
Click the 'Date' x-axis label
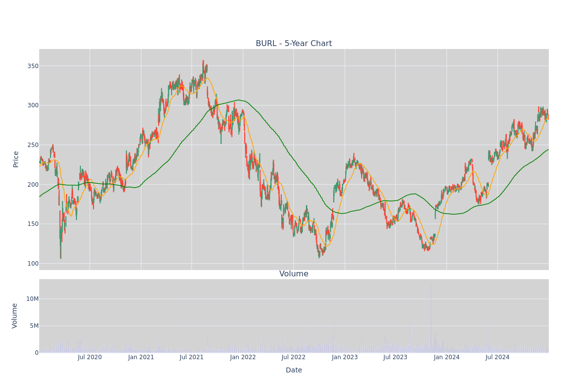[x=294, y=370]
